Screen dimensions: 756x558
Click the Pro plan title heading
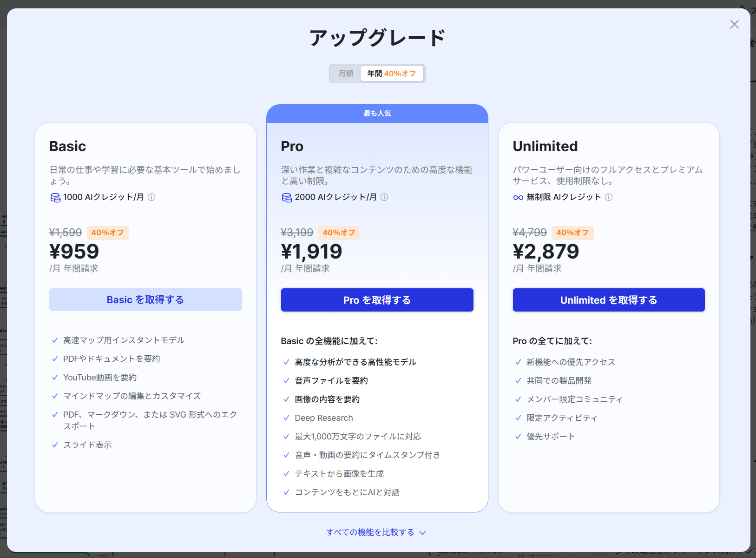point(292,146)
